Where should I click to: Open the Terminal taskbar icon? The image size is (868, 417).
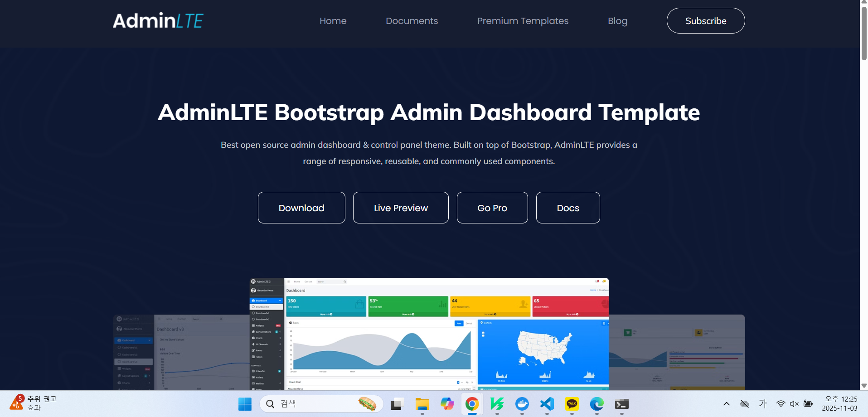point(622,404)
